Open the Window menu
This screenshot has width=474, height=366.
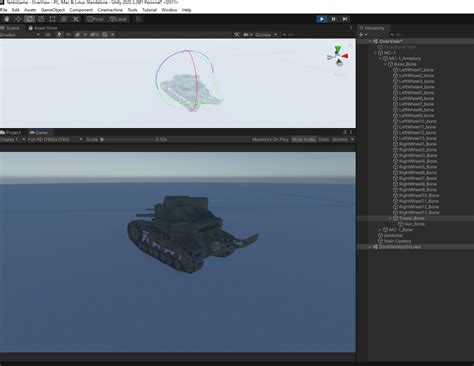coord(169,10)
